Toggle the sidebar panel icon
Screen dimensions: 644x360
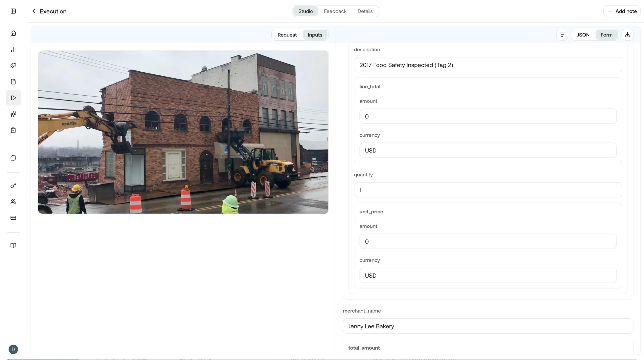(13, 11)
